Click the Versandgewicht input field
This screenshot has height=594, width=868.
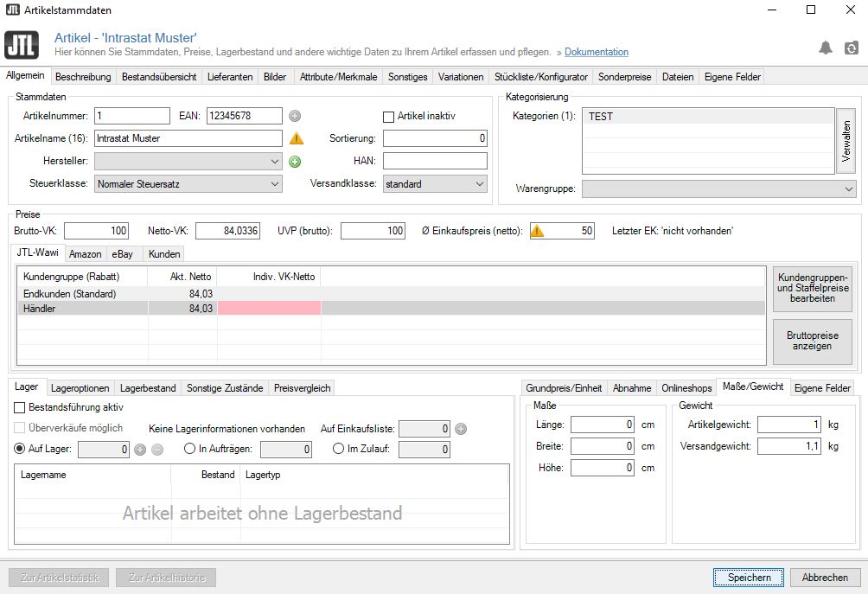(x=789, y=446)
